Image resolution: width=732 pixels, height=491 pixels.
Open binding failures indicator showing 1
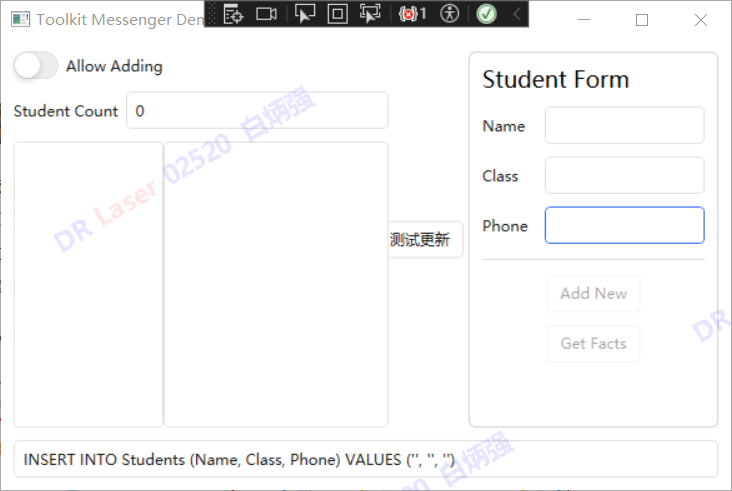click(412, 14)
